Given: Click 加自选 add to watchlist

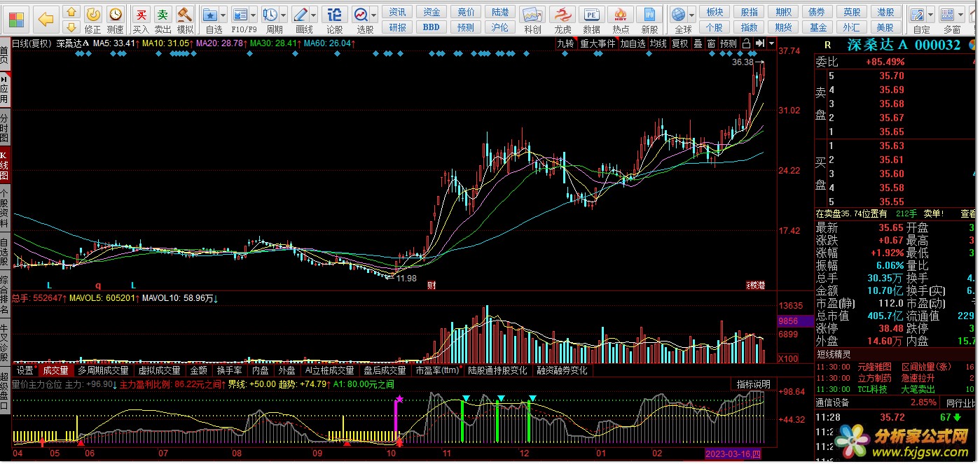Looking at the screenshot, I should pos(633,43).
